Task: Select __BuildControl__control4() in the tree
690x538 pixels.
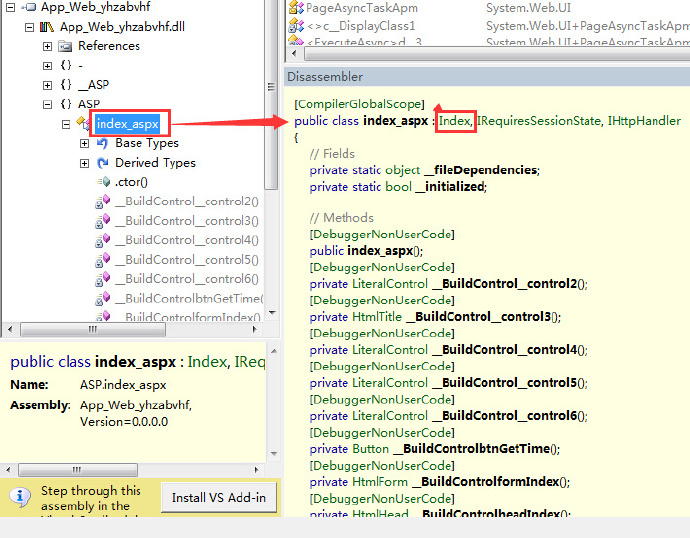Action: tap(187, 240)
